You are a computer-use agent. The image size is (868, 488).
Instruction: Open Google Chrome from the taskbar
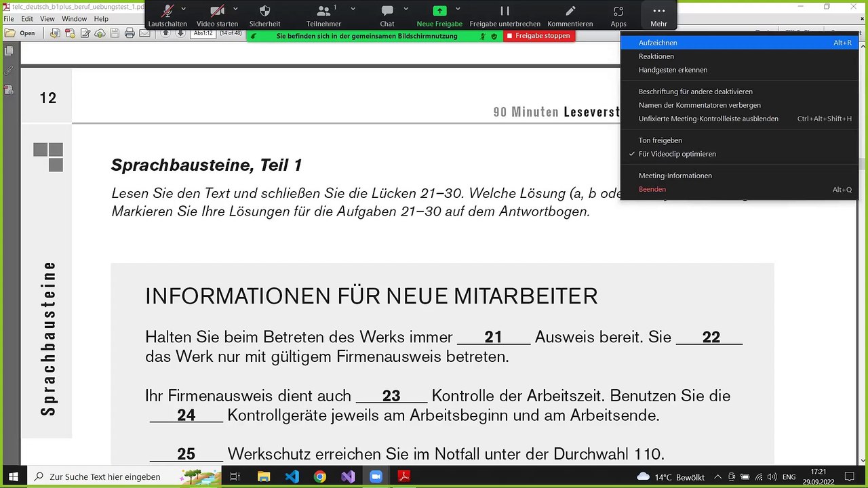click(x=320, y=476)
